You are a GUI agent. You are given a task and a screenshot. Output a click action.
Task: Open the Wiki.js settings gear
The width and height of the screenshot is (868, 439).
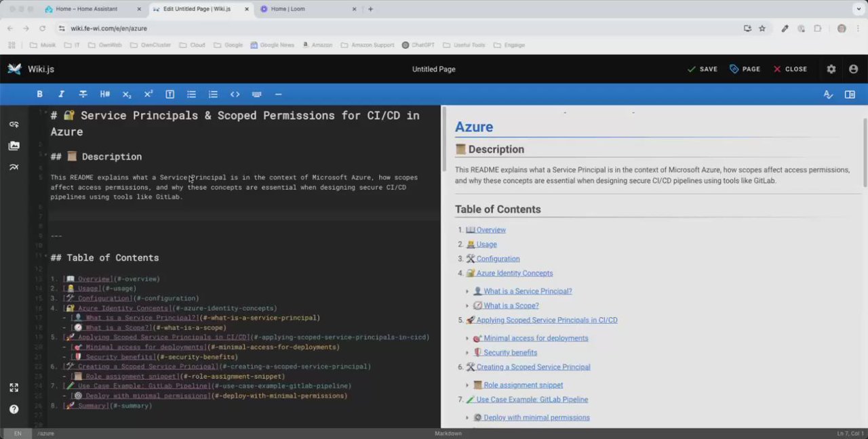tap(831, 69)
